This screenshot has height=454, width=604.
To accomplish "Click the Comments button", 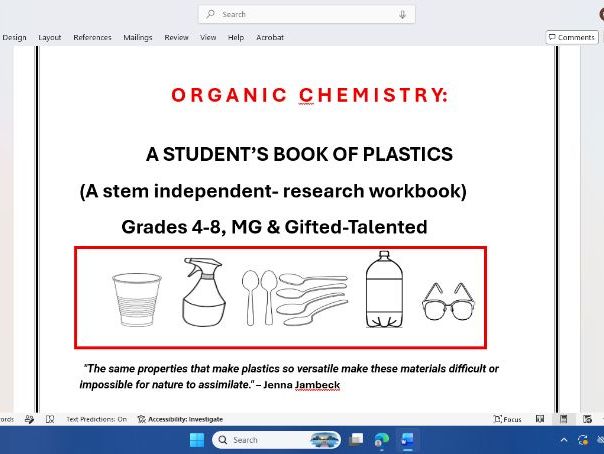I will coord(572,37).
